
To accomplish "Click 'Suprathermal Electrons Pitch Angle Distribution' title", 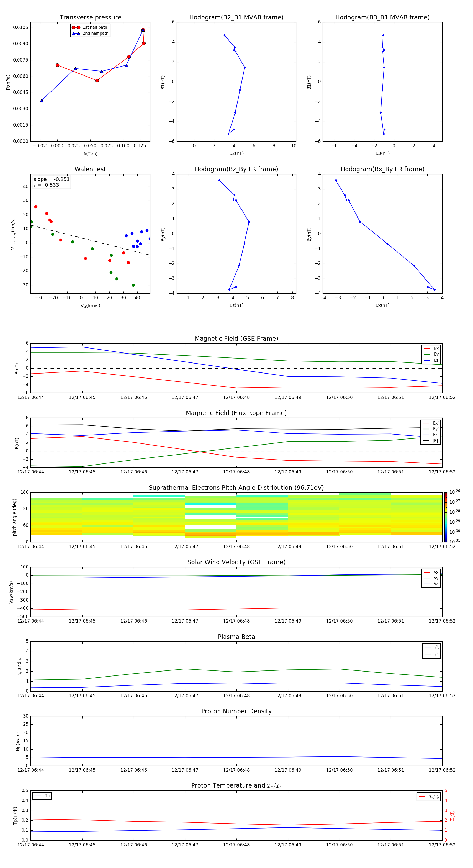I will [236, 488].
